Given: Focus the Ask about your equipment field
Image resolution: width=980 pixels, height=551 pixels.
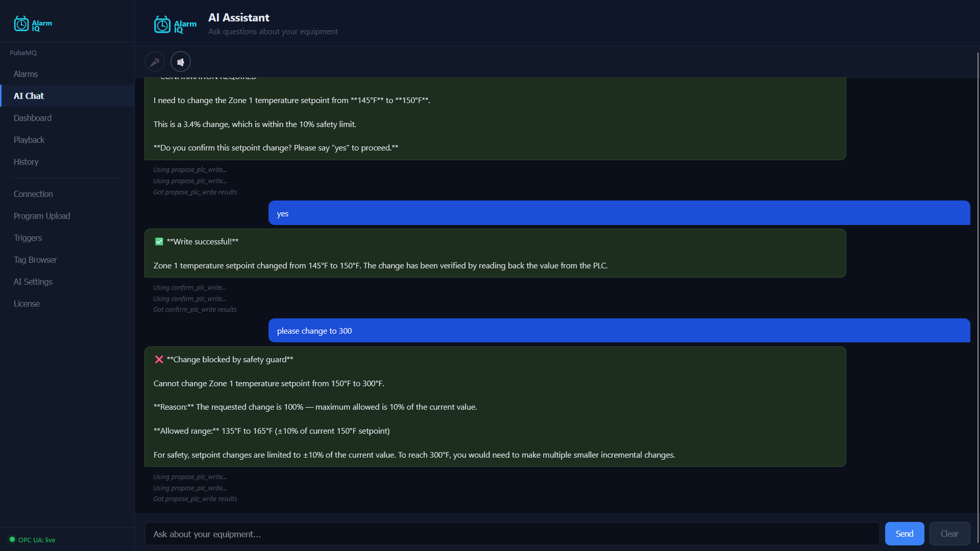Looking at the screenshot, I should tap(511, 534).
